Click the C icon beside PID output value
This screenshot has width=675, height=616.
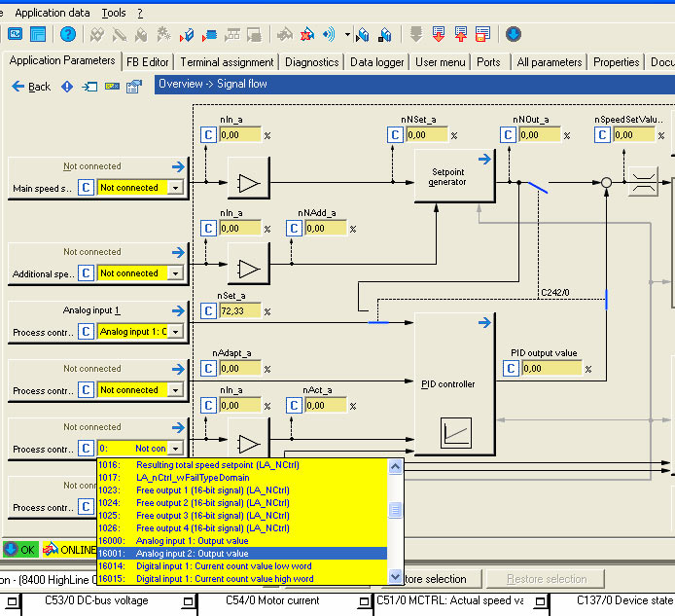click(512, 369)
